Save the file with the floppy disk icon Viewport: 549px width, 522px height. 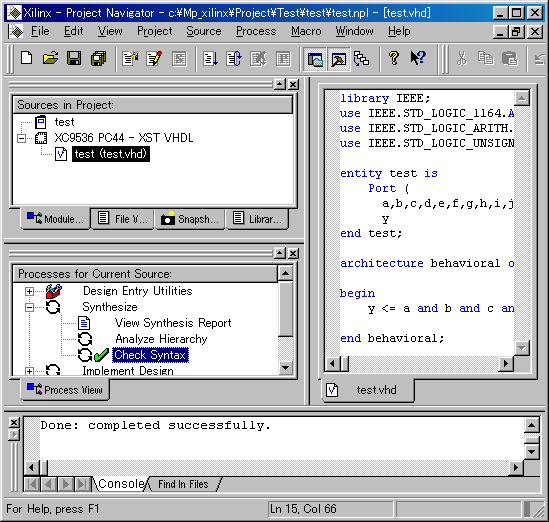(x=74, y=58)
